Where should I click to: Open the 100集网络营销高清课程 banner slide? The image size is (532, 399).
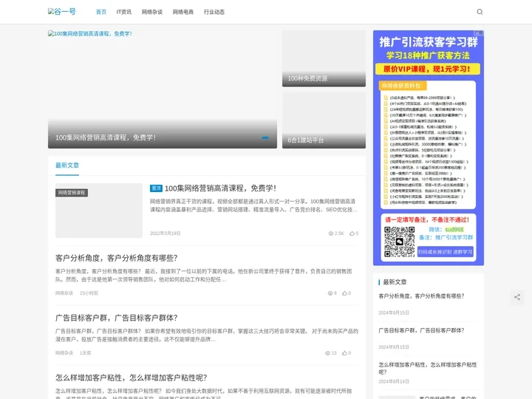(162, 89)
